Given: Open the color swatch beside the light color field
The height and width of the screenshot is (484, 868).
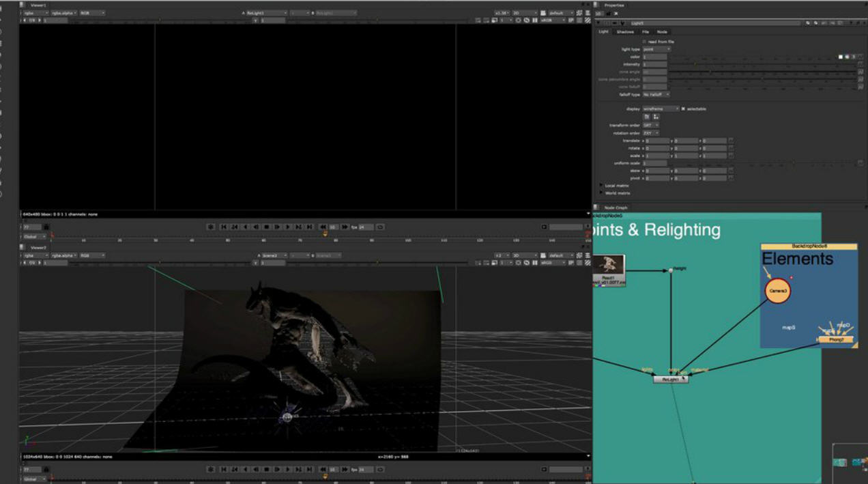Looking at the screenshot, I should 841,56.
